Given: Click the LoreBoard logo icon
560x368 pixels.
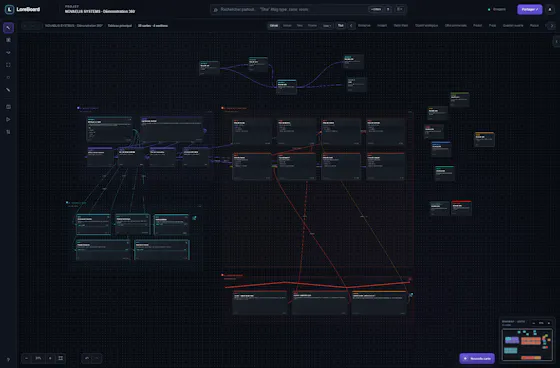Looking at the screenshot, I should (10, 10).
